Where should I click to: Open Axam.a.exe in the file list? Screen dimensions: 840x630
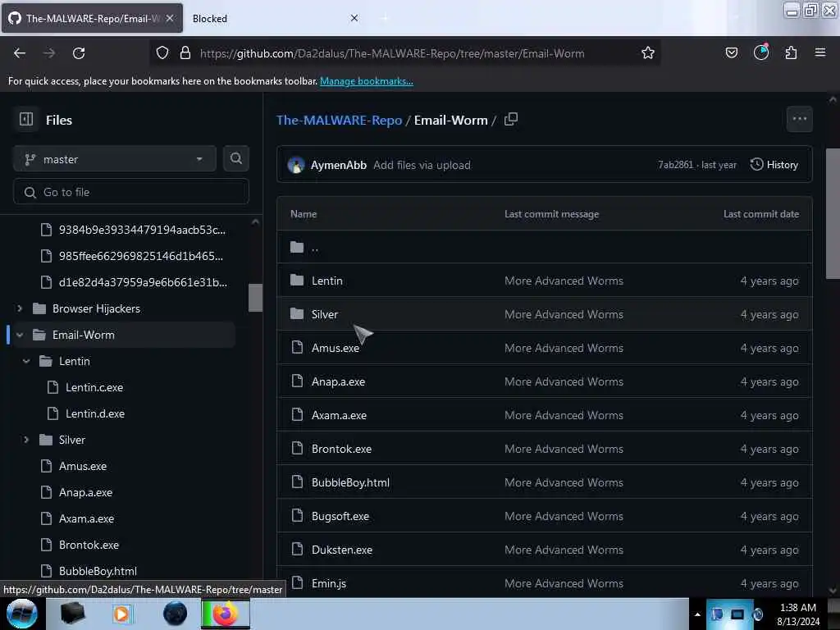339,415
